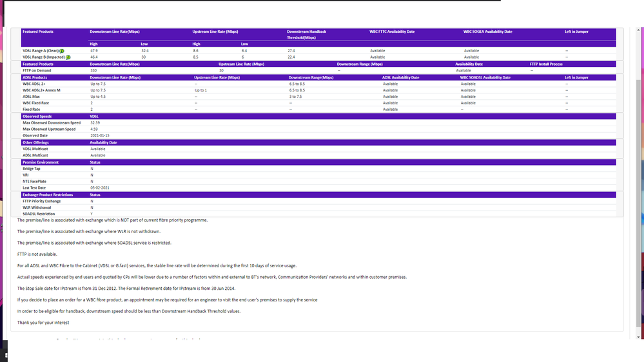The height and width of the screenshot is (362, 644).
Task: Click the FTTP Install Process column header
Action: click(x=546, y=64)
